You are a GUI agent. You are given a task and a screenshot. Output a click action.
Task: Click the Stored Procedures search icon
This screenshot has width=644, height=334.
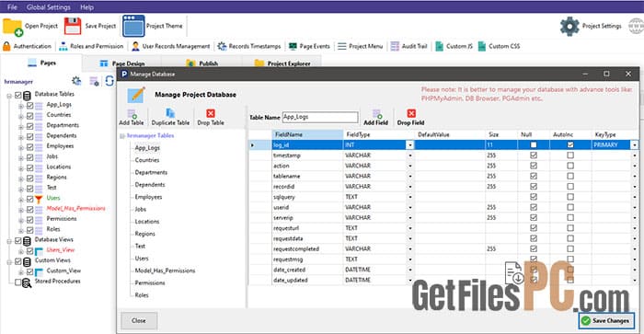27,282
